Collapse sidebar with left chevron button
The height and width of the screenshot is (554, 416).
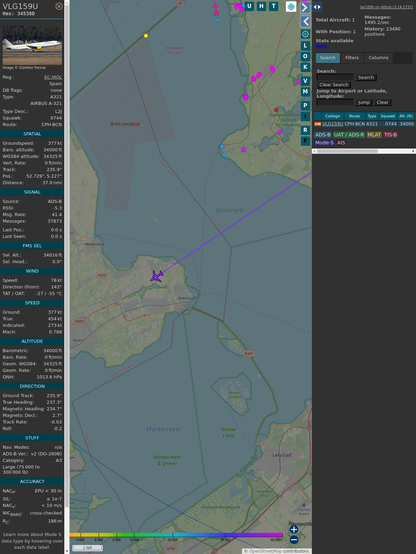(305, 22)
